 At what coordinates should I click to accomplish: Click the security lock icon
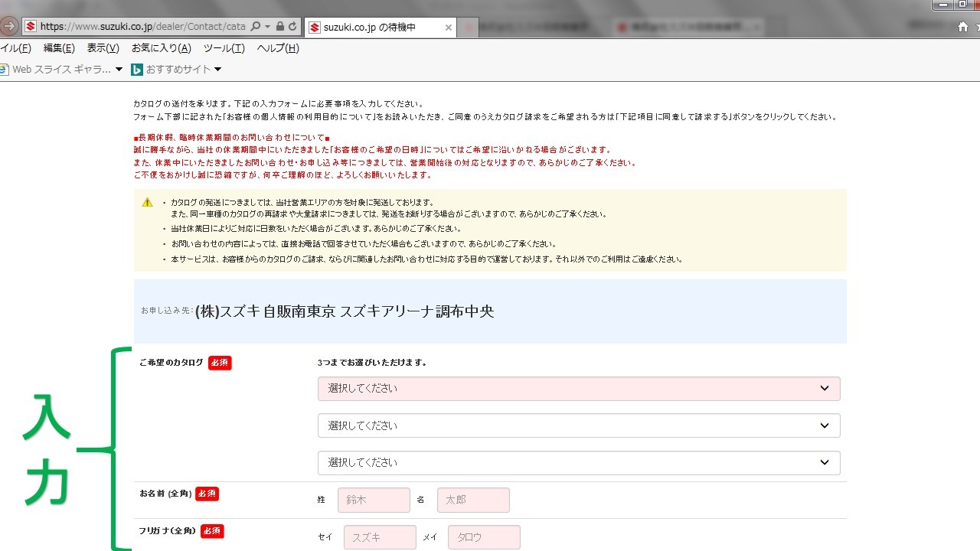coord(280,26)
